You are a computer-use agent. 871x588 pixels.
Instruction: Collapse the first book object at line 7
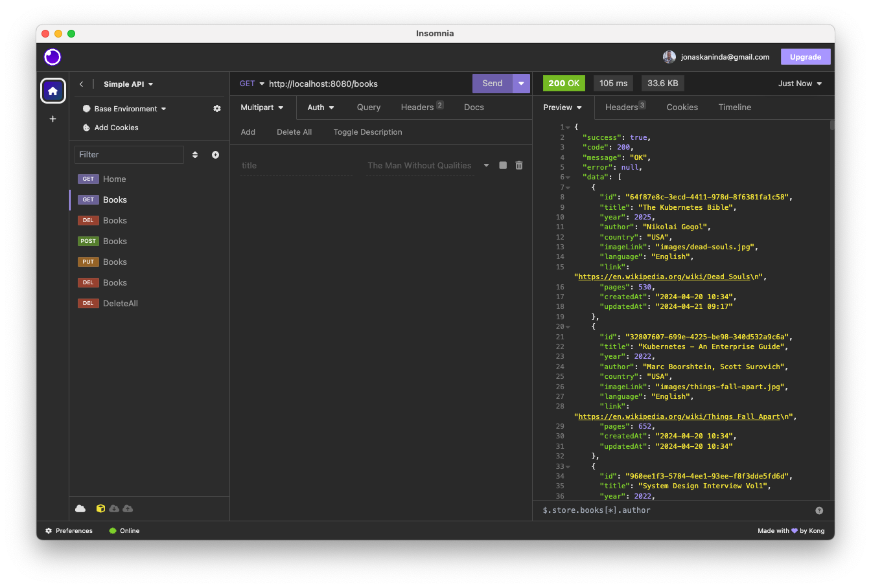(x=568, y=187)
